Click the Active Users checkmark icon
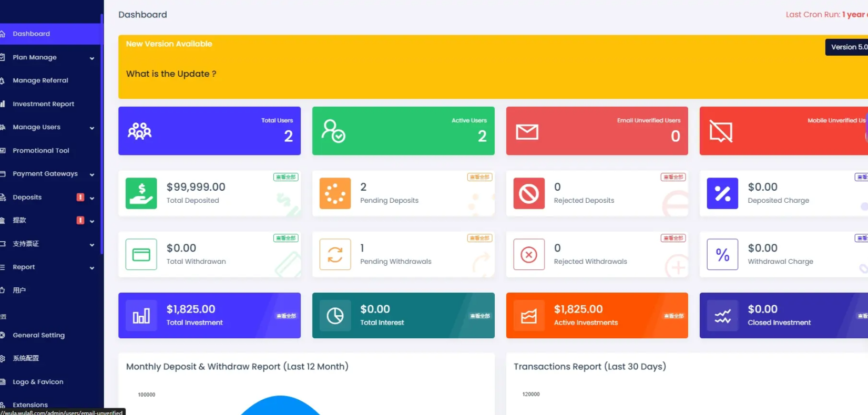The height and width of the screenshot is (415, 868). tap(333, 131)
